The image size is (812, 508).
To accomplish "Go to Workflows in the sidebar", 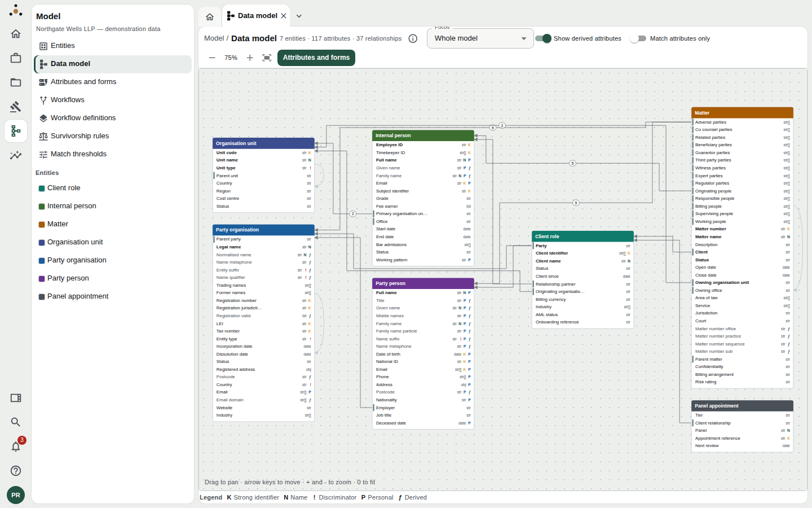I will (113, 100).
